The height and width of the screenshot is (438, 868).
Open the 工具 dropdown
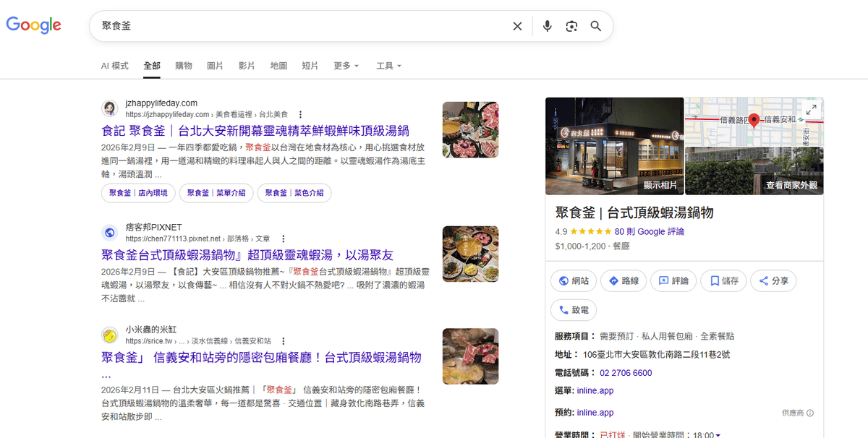point(388,66)
